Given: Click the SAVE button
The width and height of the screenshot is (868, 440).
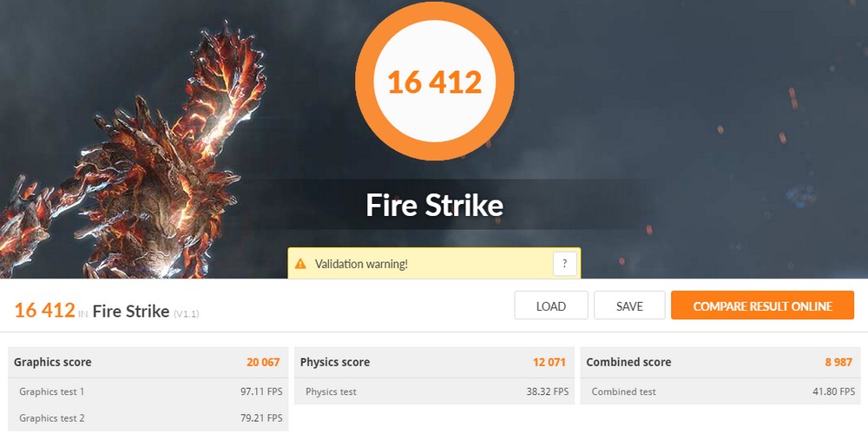Looking at the screenshot, I should 629,305.
